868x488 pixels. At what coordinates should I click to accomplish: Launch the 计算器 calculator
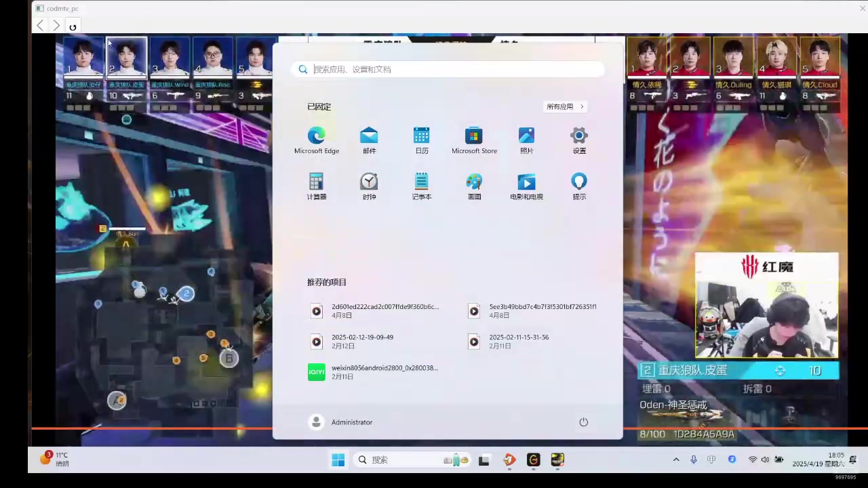tap(316, 186)
